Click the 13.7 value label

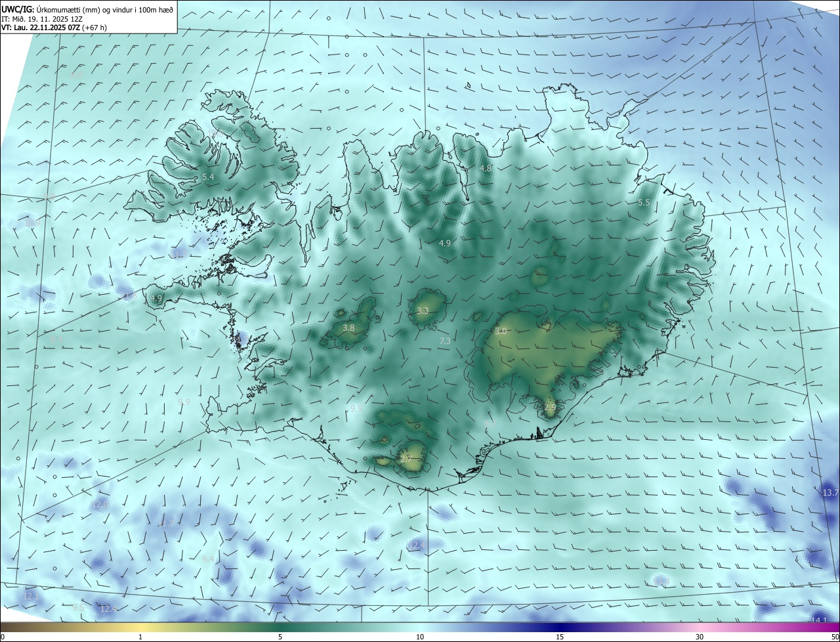831,492
